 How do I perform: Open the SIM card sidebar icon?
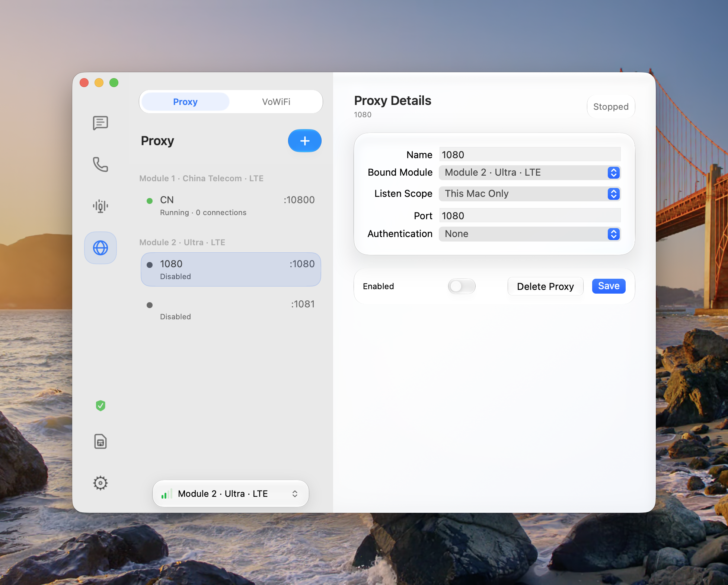[100, 441]
